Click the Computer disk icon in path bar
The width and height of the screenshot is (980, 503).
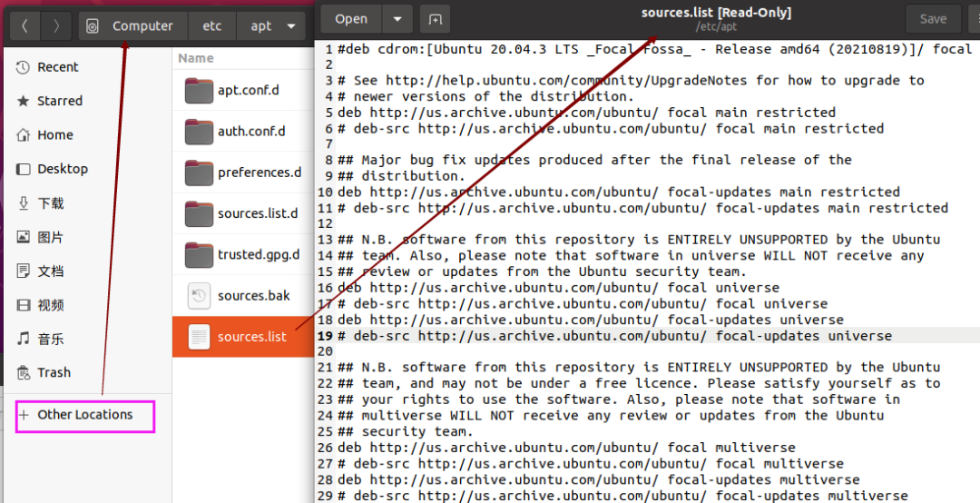(93, 26)
